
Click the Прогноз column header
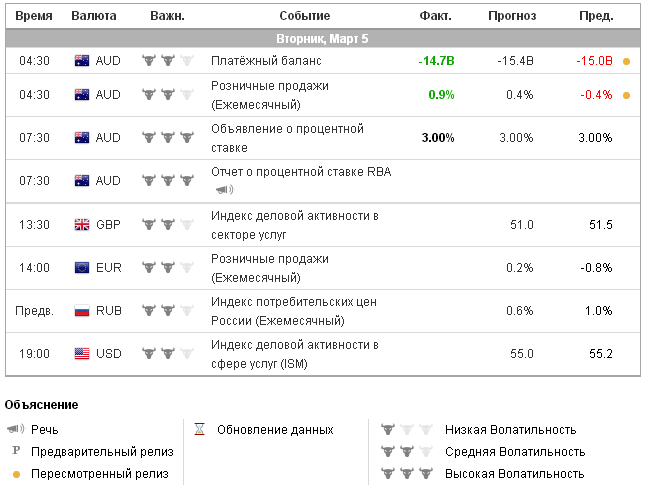(x=512, y=16)
